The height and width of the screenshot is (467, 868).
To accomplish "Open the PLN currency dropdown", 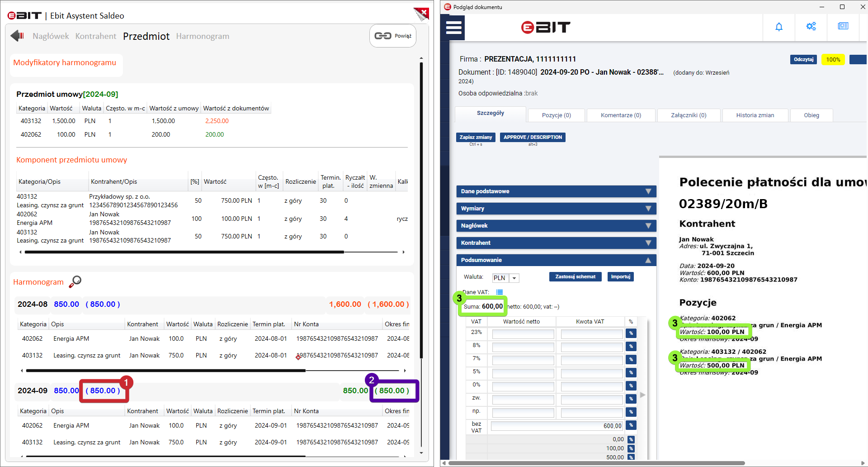I will [x=514, y=278].
